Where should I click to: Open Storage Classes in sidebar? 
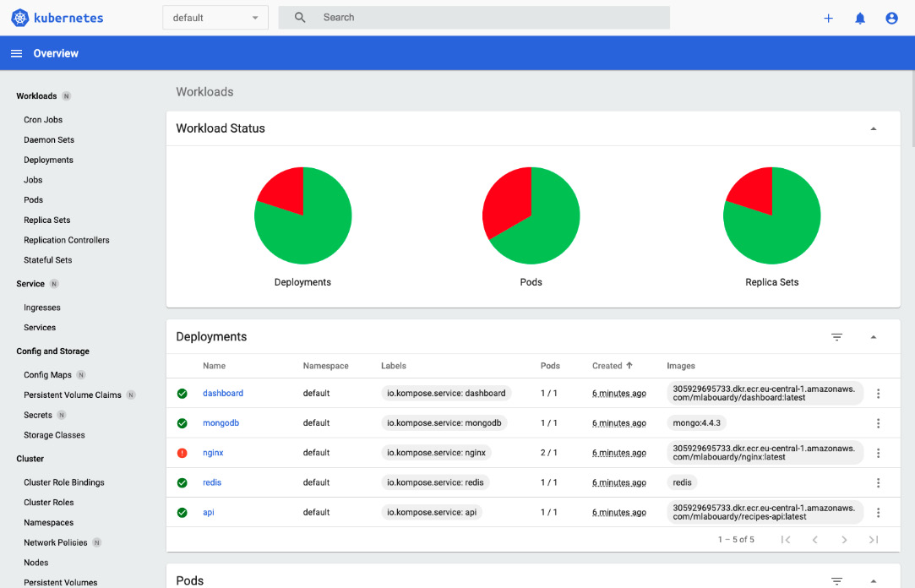54,435
